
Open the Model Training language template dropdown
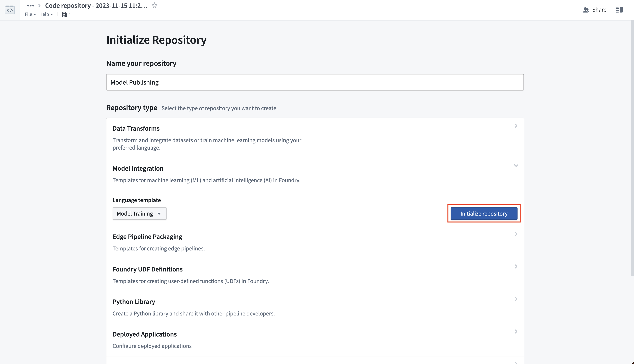coord(140,213)
